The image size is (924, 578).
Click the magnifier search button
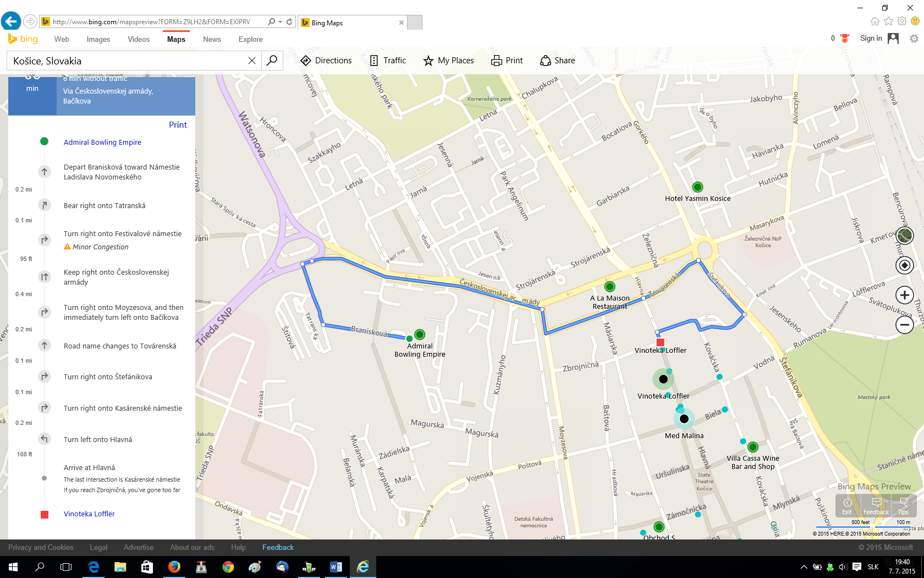[x=272, y=61]
